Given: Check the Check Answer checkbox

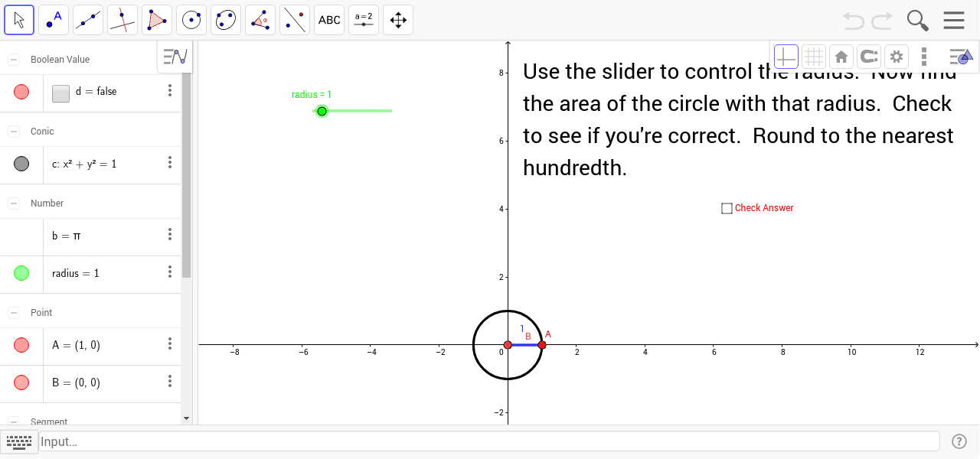Looking at the screenshot, I should coord(726,207).
